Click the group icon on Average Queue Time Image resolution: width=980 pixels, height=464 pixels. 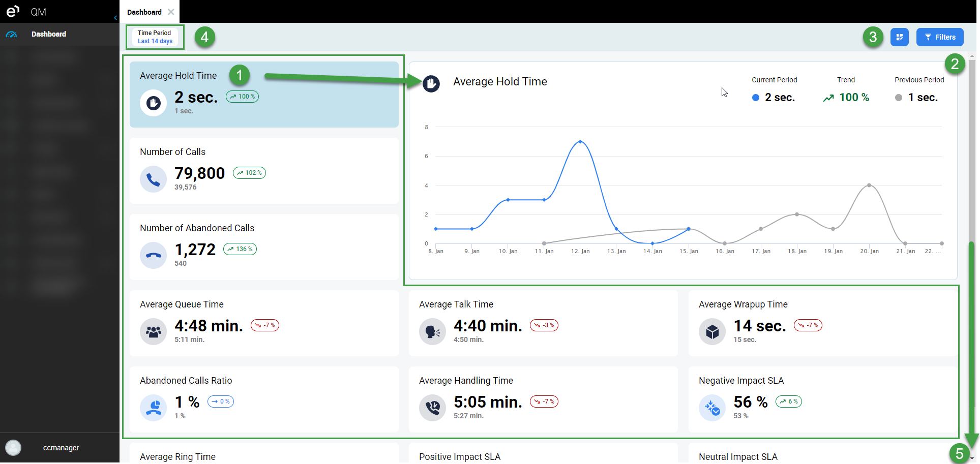point(153,331)
